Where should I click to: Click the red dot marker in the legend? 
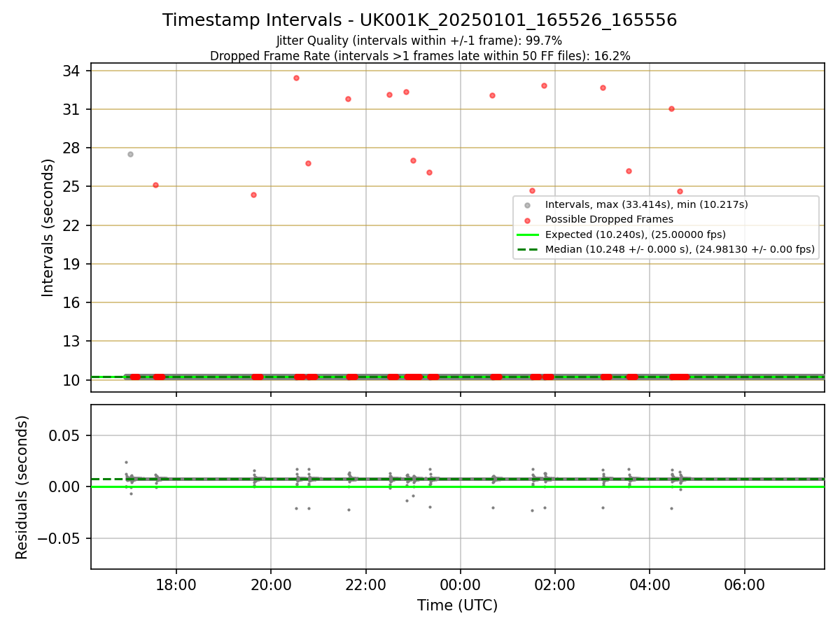tap(527, 220)
